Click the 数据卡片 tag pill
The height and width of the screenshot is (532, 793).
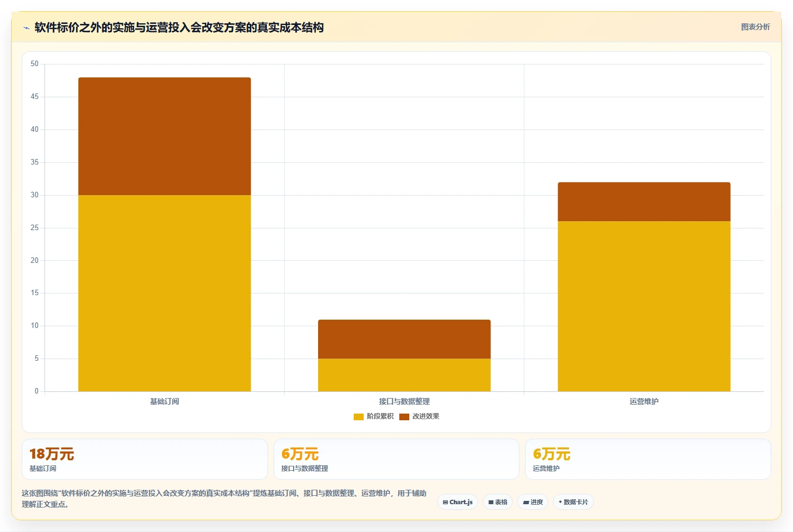tap(573, 502)
